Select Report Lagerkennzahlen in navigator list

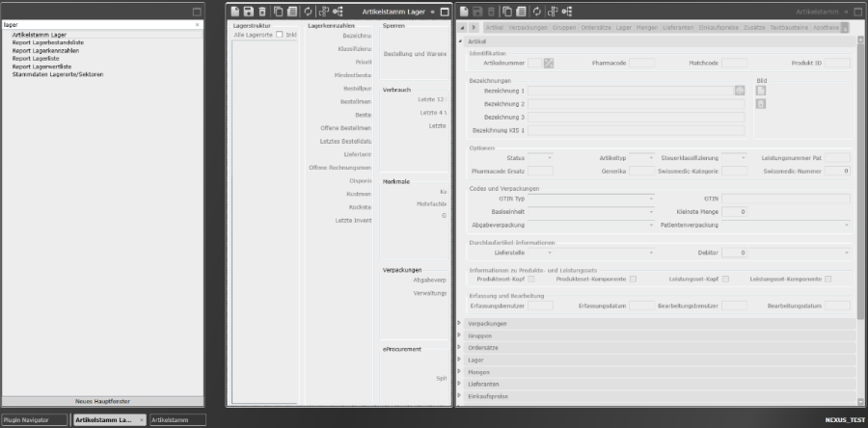click(45, 50)
